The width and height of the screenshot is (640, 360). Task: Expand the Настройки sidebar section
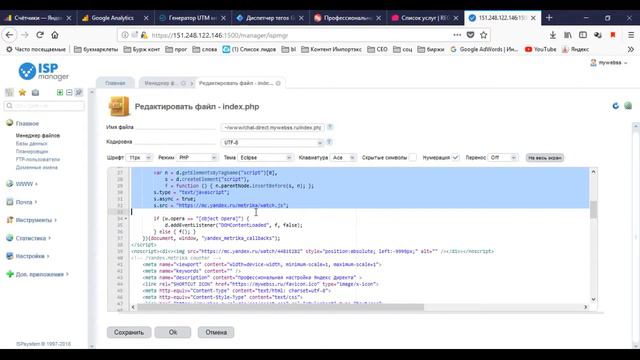[x=30, y=256]
